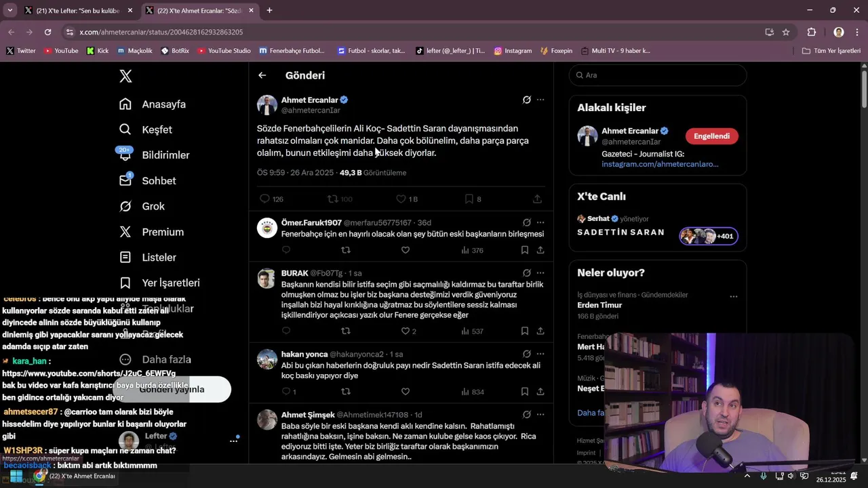
Task: Open Chrome extensions menu
Action: (812, 32)
